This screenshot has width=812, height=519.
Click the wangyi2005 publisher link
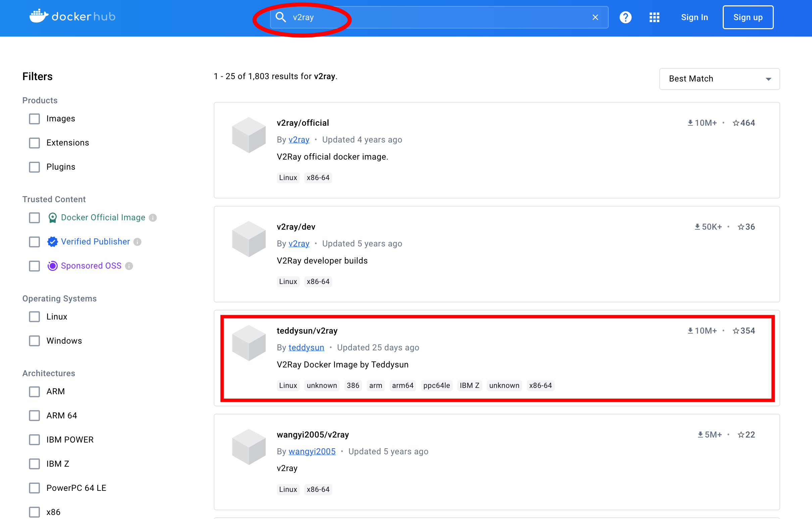click(312, 452)
